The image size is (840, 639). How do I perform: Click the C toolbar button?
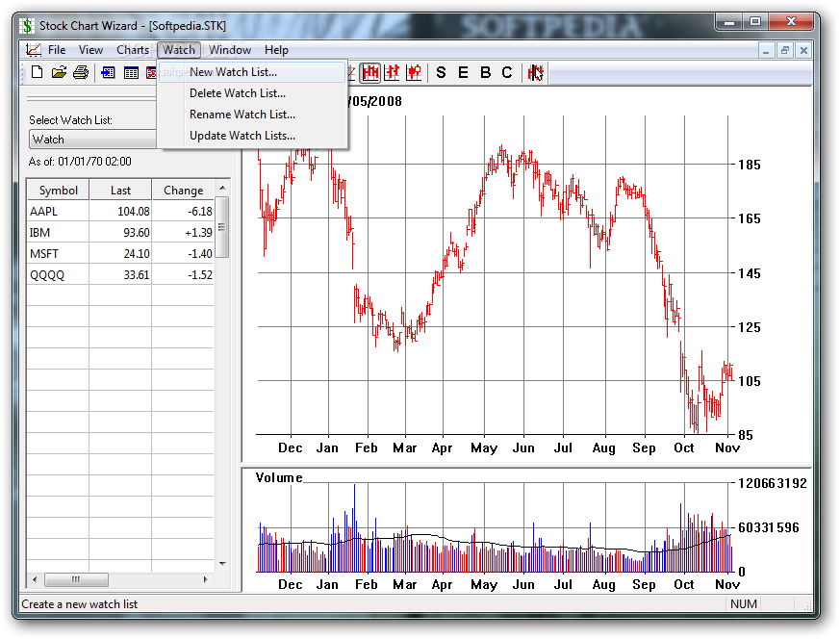(507, 72)
